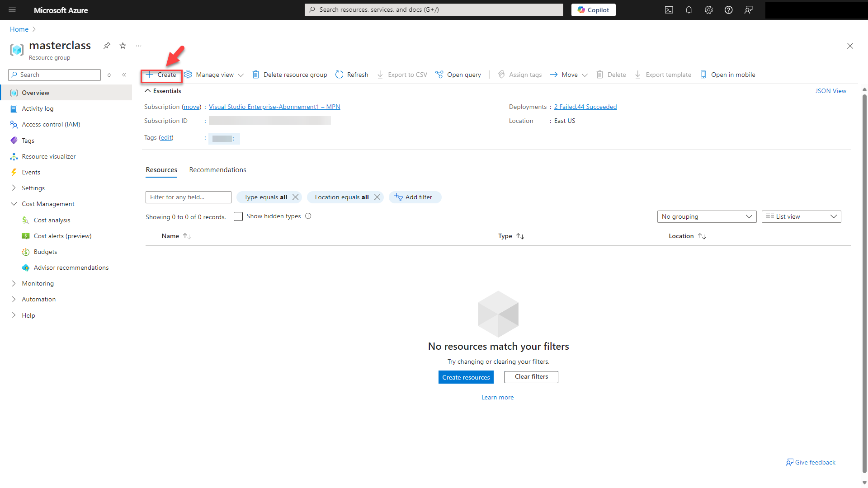Click the Clear filters button
This screenshot has width=868, height=488.
(531, 377)
